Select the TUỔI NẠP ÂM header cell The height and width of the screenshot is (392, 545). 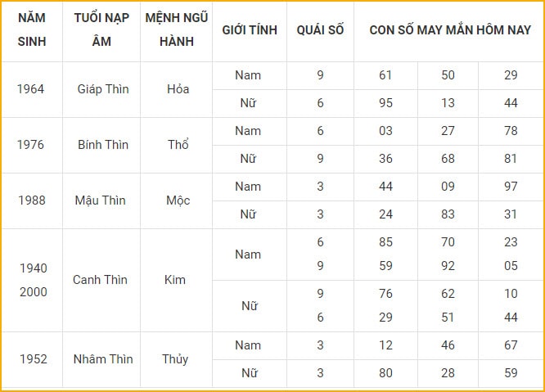[x=101, y=30]
